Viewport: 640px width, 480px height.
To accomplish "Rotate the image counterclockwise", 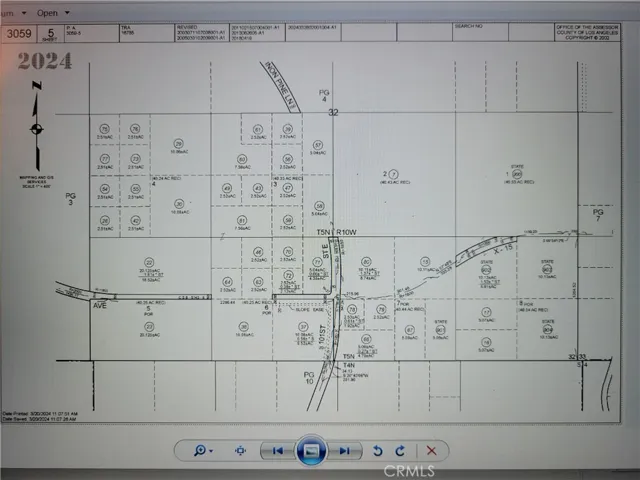I will pyautogui.click(x=377, y=451).
